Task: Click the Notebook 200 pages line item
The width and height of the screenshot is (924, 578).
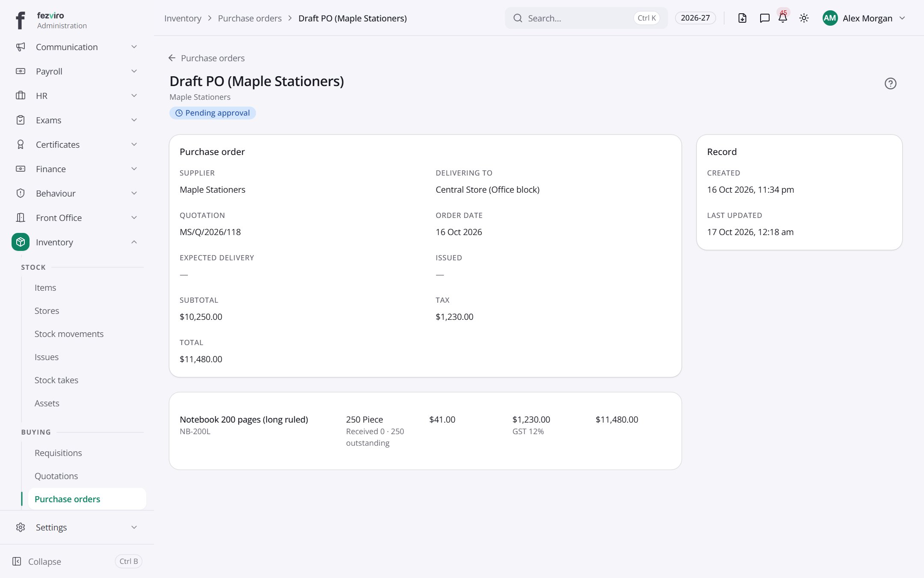Action: [244, 420]
